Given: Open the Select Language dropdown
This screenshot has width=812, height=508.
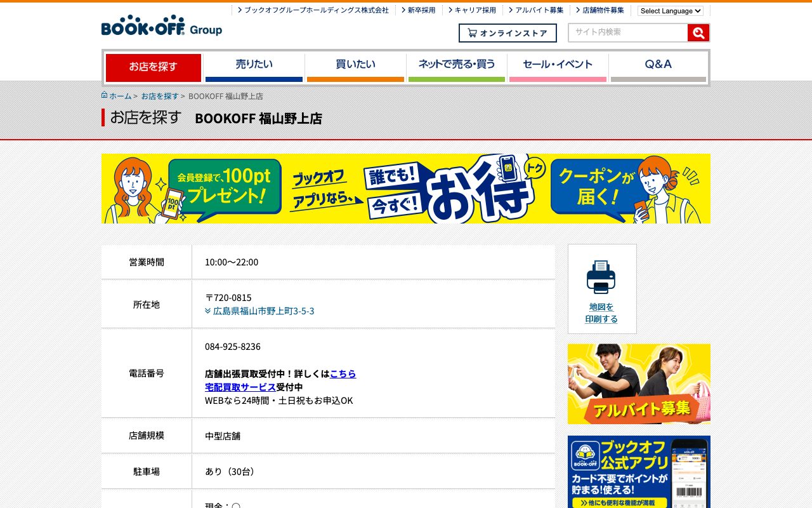Looking at the screenshot, I should pyautogui.click(x=671, y=11).
